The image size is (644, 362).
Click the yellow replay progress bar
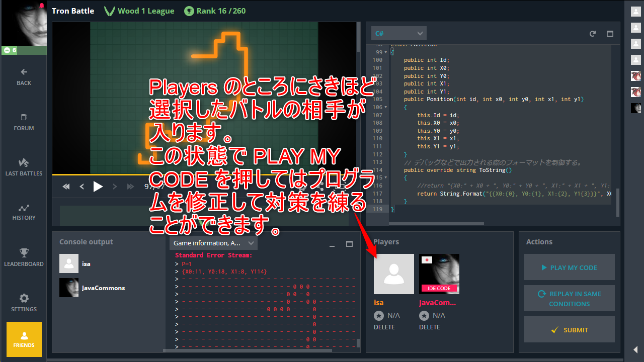click(204, 174)
